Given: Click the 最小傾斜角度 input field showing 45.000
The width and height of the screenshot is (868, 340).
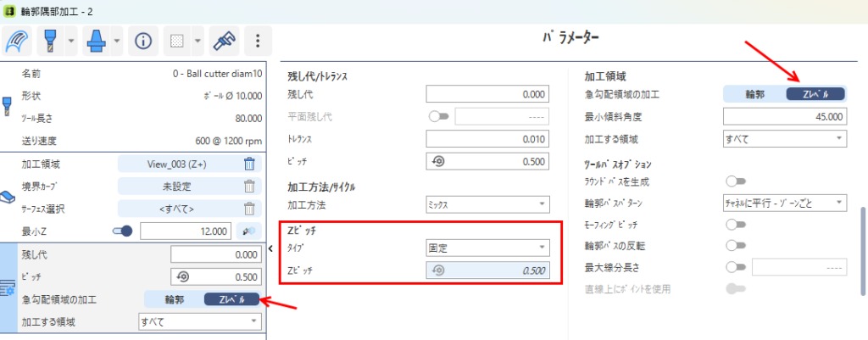Looking at the screenshot, I should click(785, 116).
